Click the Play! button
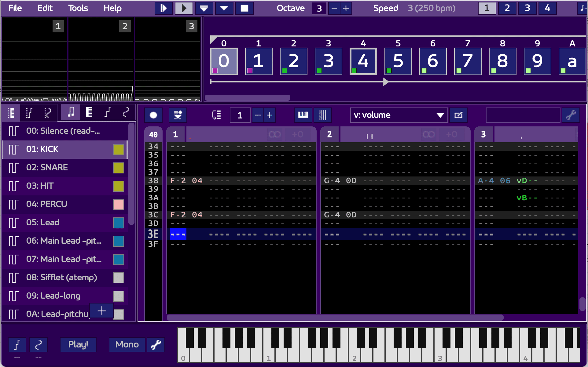The width and height of the screenshot is (588, 367). pyautogui.click(x=78, y=345)
